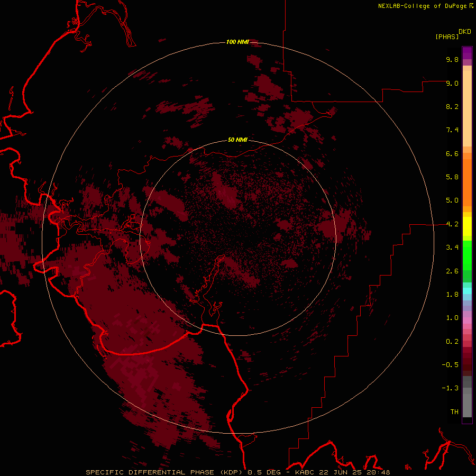The width and height of the screenshot is (476, 476).
Task: Click the gray TH segment of color bar
Action: (x=467, y=407)
